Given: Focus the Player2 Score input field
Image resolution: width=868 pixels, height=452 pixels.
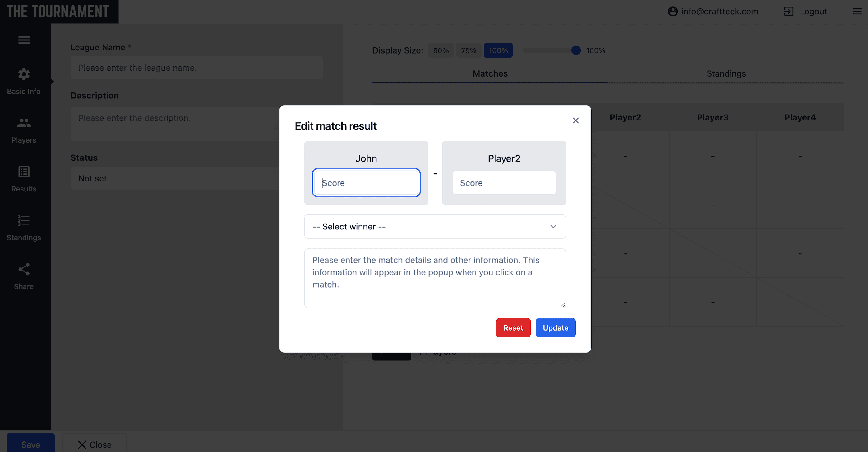Looking at the screenshot, I should [504, 183].
